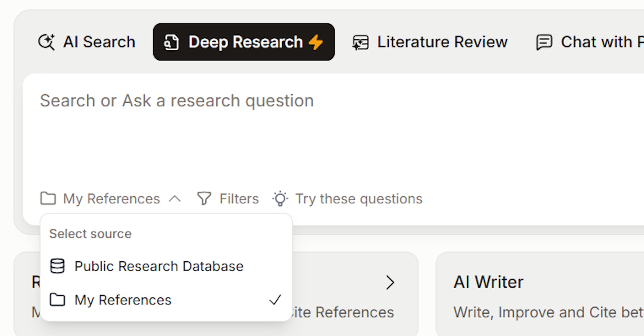Collapse the source dropdown using the up chevron
Screen dimensions: 644x336
175,199
